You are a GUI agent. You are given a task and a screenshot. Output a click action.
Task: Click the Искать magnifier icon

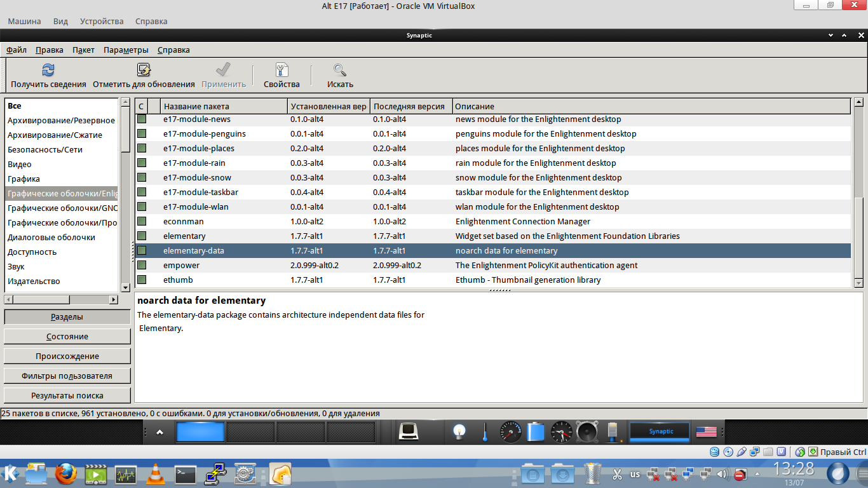340,70
